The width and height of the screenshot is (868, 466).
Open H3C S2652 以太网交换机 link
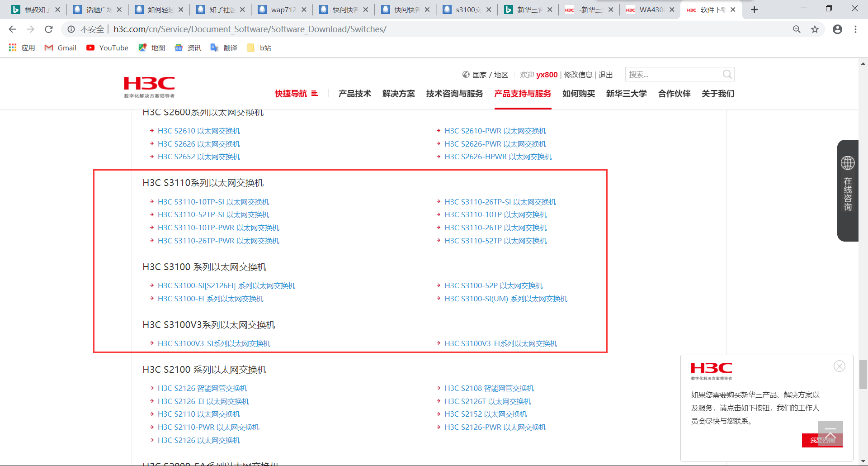point(199,157)
